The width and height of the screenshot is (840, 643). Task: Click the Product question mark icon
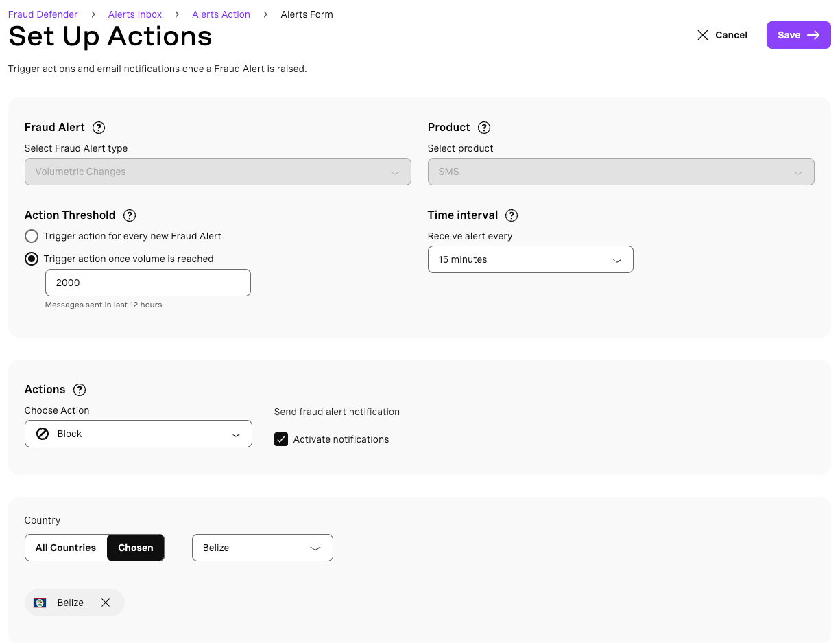[x=484, y=128]
